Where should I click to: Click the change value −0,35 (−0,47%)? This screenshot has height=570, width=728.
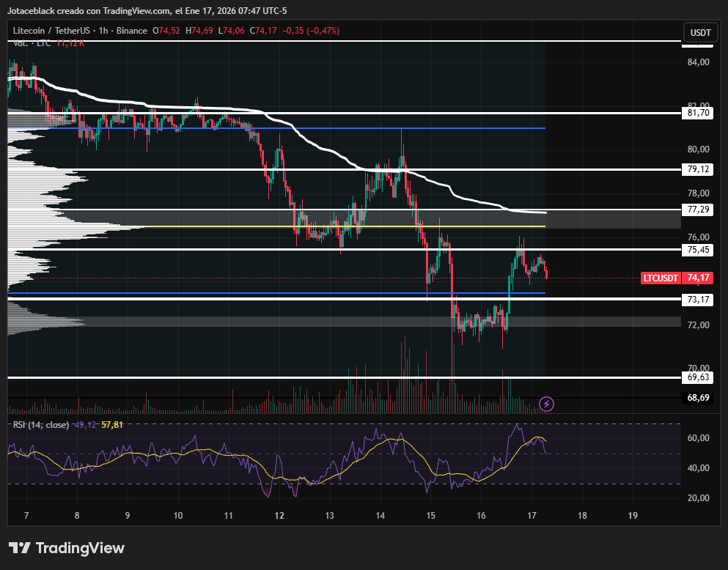pos(311,31)
